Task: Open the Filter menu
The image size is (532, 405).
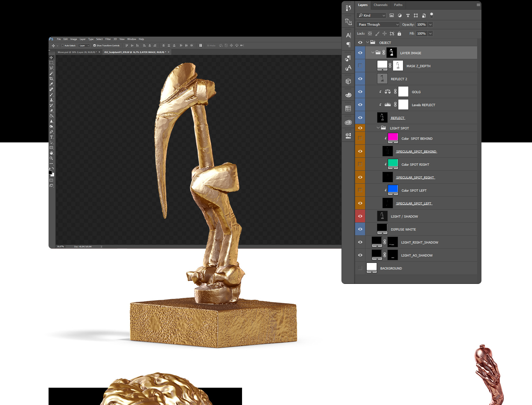Action: (x=108, y=39)
